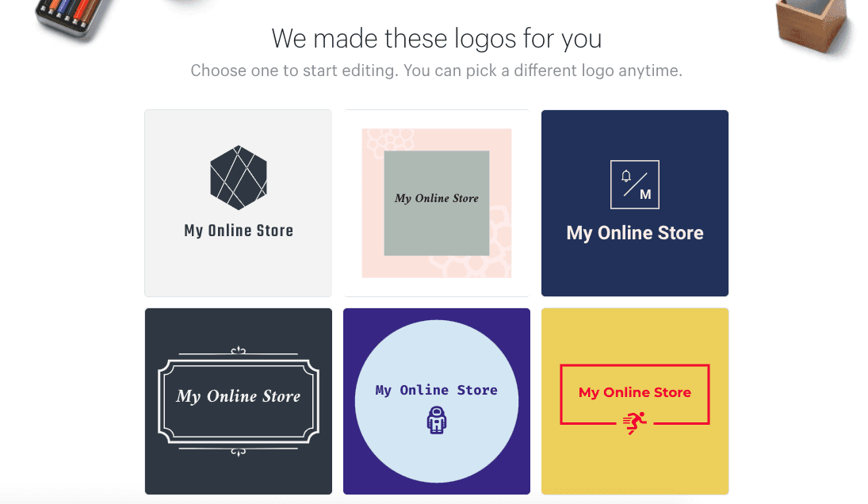Click the 'Choose one to start editing' subtitle

436,71
